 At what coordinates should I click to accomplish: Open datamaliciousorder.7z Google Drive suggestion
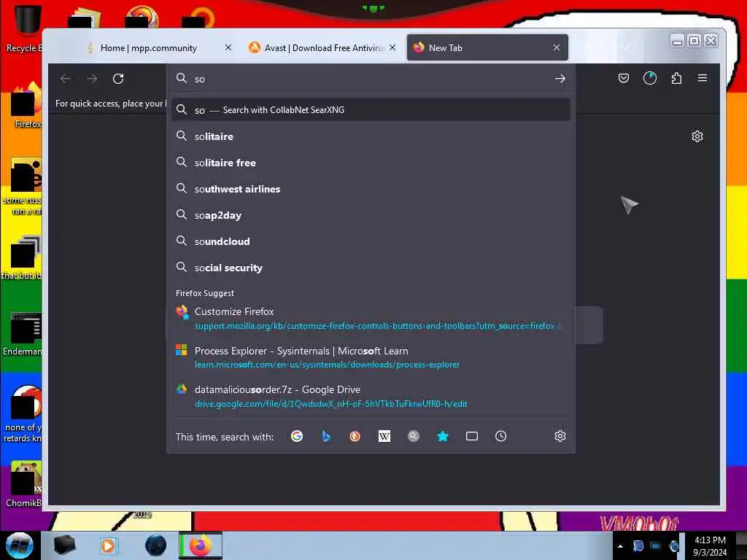point(371,396)
